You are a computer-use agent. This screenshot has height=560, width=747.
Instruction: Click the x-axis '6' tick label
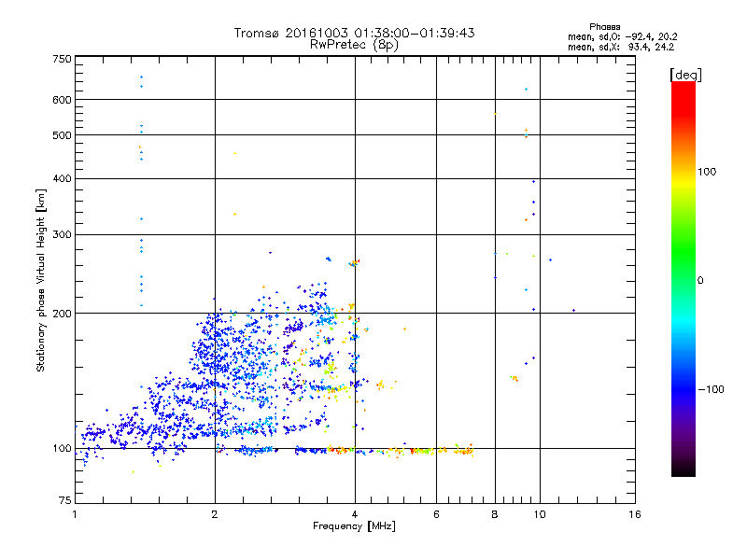tap(436, 514)
